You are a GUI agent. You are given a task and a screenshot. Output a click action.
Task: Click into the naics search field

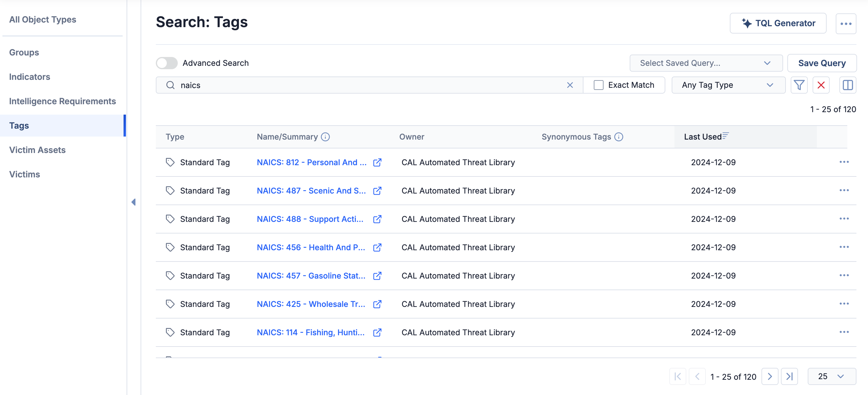[x=371, y=85]
